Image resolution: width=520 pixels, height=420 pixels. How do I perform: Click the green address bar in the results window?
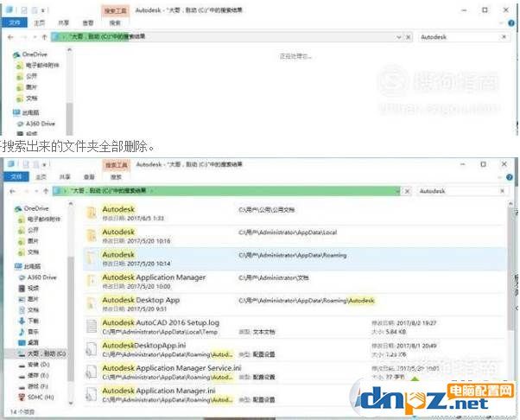click(x=226, y=191)
